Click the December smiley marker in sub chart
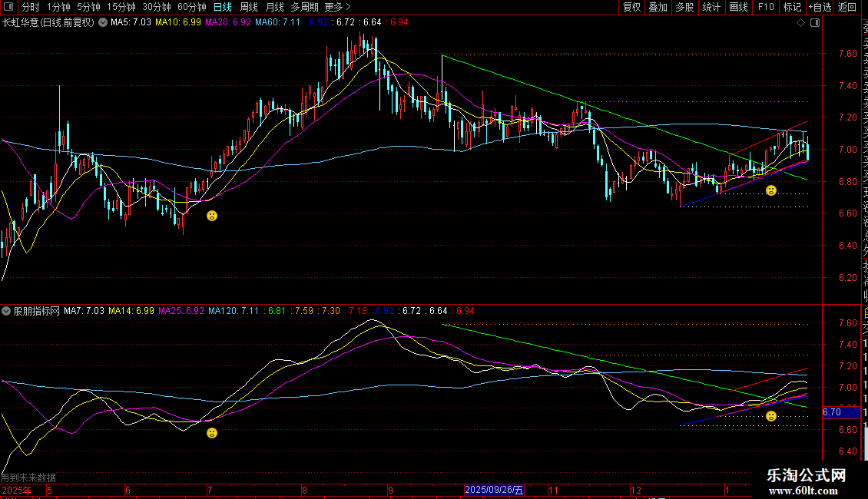Viewport: 868px width, 499px height. [771, 416]
